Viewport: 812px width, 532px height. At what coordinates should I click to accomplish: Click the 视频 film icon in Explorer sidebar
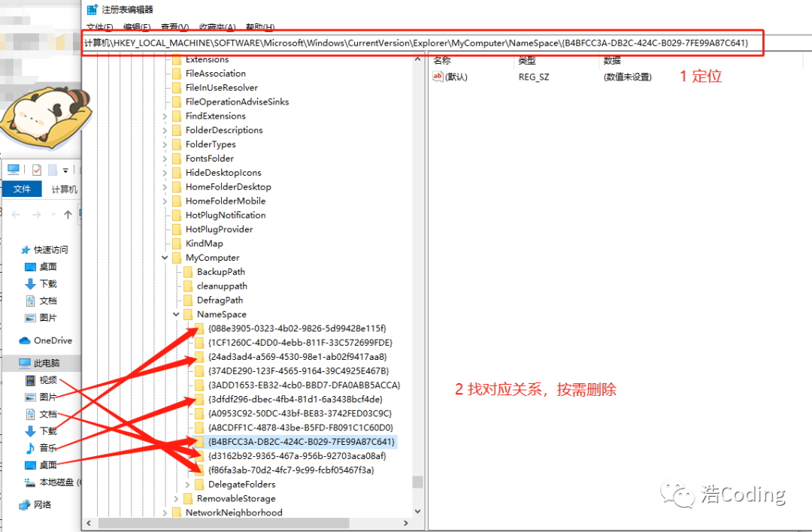point(31,380)
